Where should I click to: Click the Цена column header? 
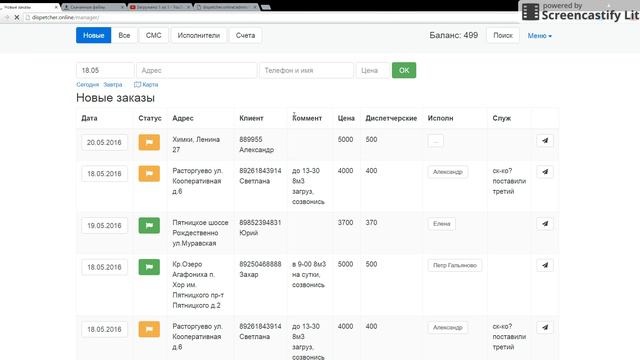pos(346,118)
